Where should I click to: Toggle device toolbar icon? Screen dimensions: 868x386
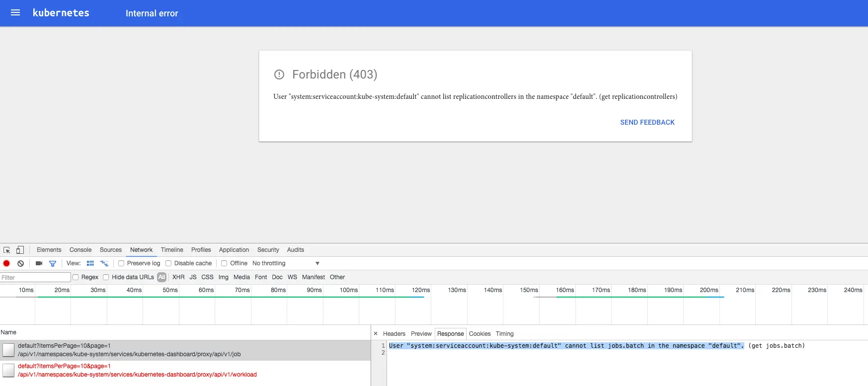pyautogui.click(x=20, y=250)
